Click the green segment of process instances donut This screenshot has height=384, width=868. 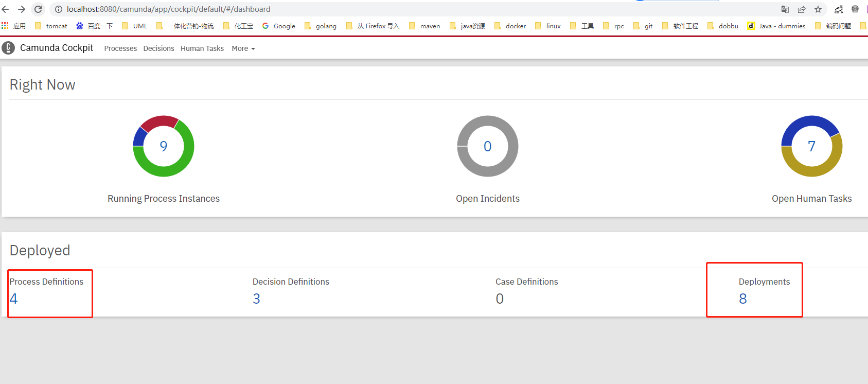coord(178,167)
